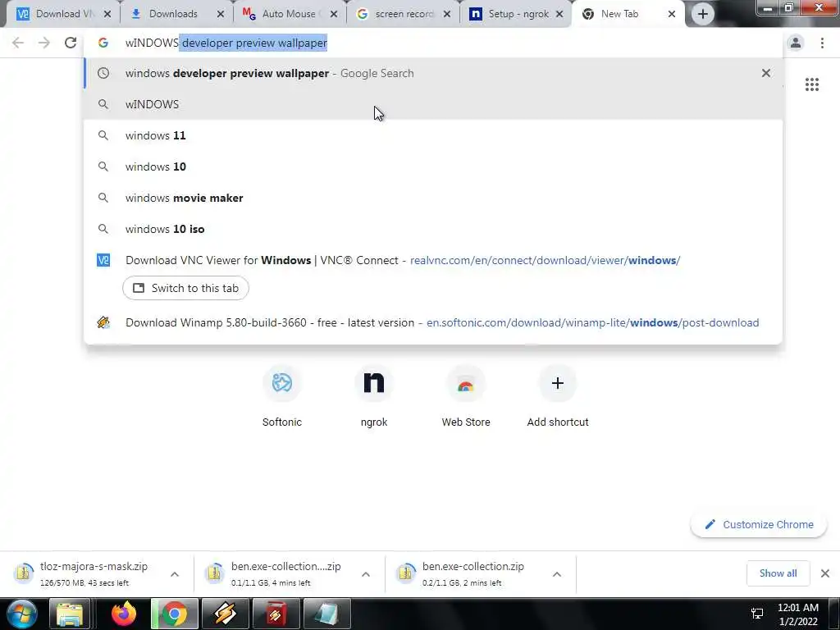Viewport: 840px width, 630px height.
Task: Open Windows Explorer from the taskbar
Action: (x=70, y=614)
